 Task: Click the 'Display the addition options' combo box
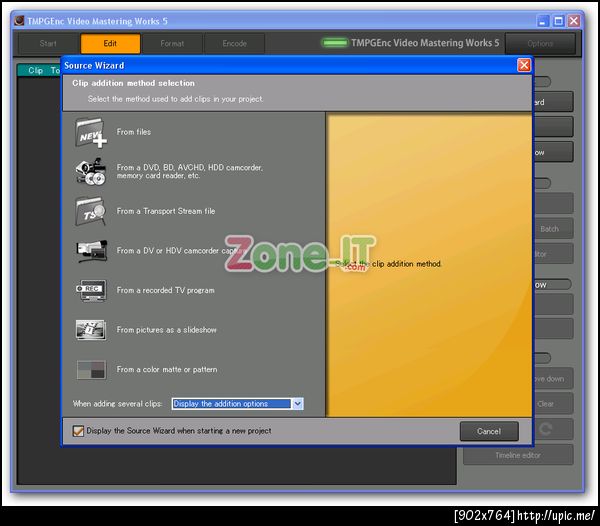click(x=237, y=404)
